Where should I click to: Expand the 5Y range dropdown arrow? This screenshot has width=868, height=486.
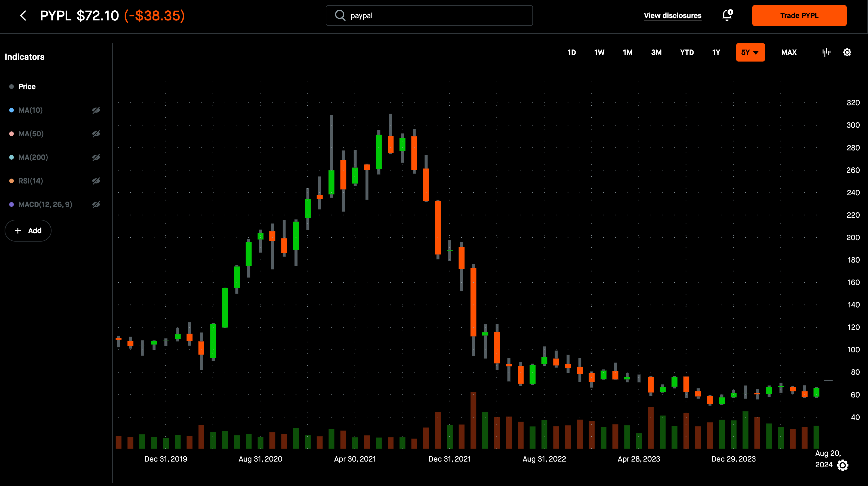[x=756, y=53]
